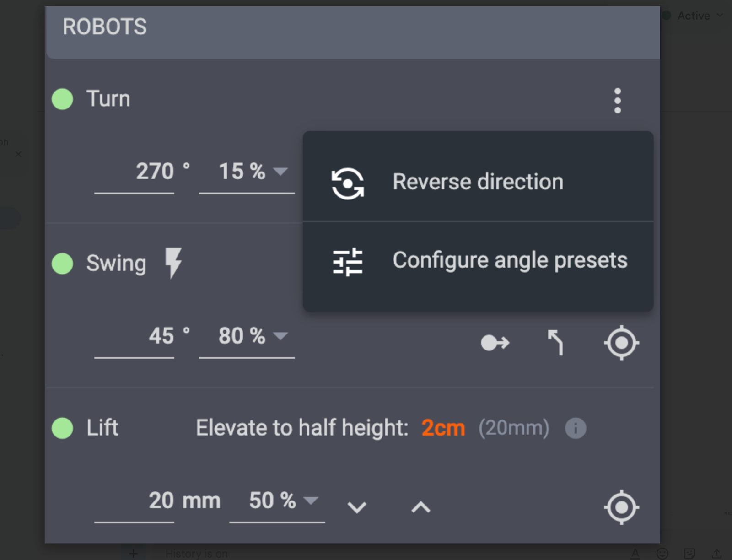This screenshot has width=732, height=560.
Task: Click the Turn 270 degree angle field
Action: pyautogui.click(x=135, y=172)
